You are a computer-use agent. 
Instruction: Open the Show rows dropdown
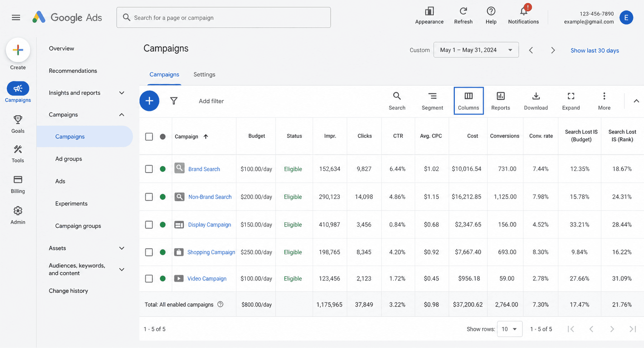coord(510,329)
